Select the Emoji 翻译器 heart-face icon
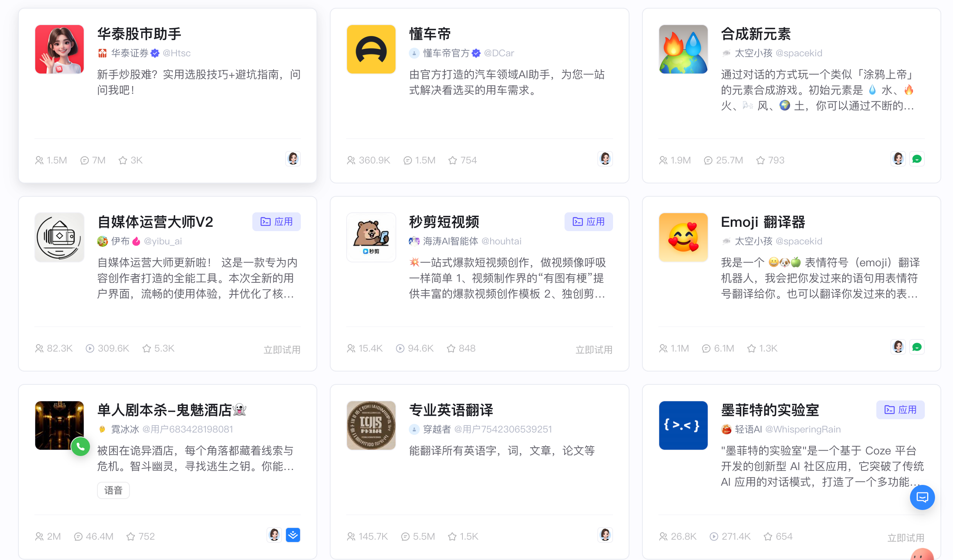The image size is (953, 560). tap(683, 237)
